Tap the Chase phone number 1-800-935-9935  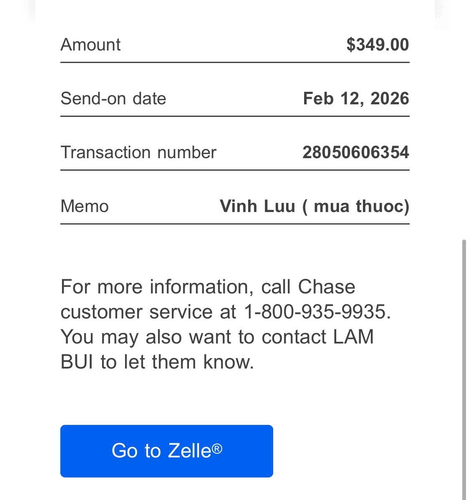click(315, 312)
